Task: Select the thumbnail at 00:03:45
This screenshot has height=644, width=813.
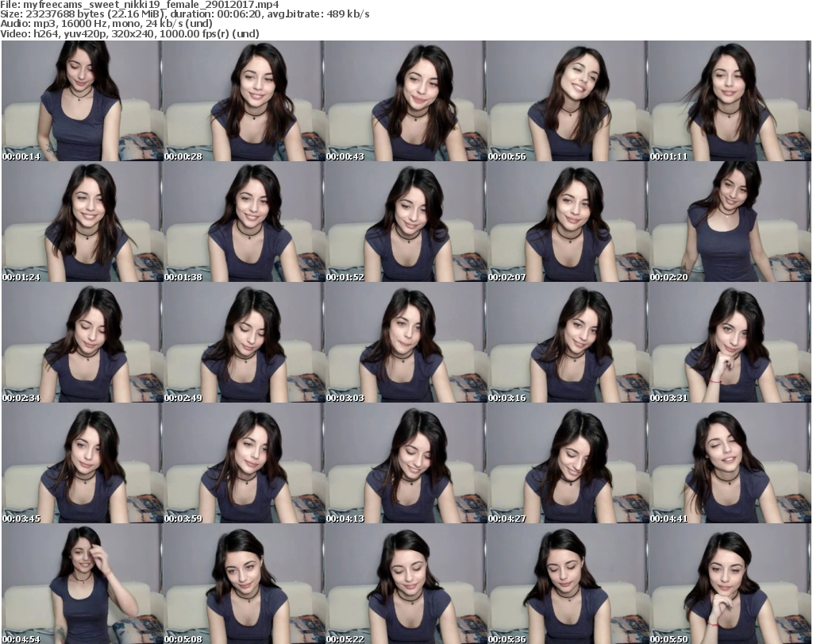Action: coord(81,463)
